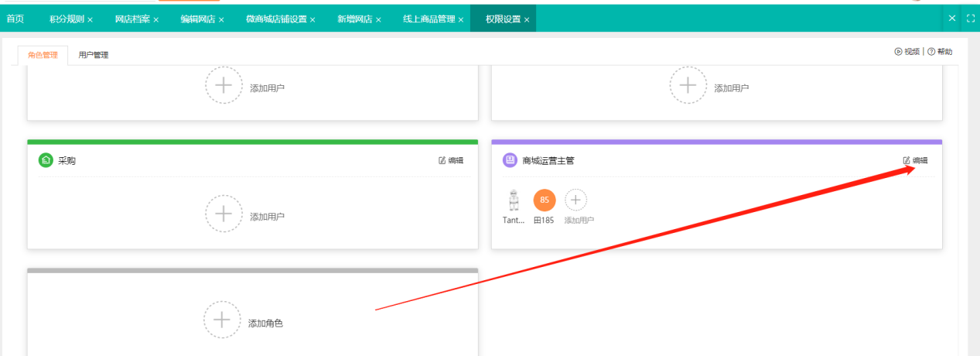Close the 积分规则 tab
Viewport: 980px width, 356px height.
(x=90, y=19)
